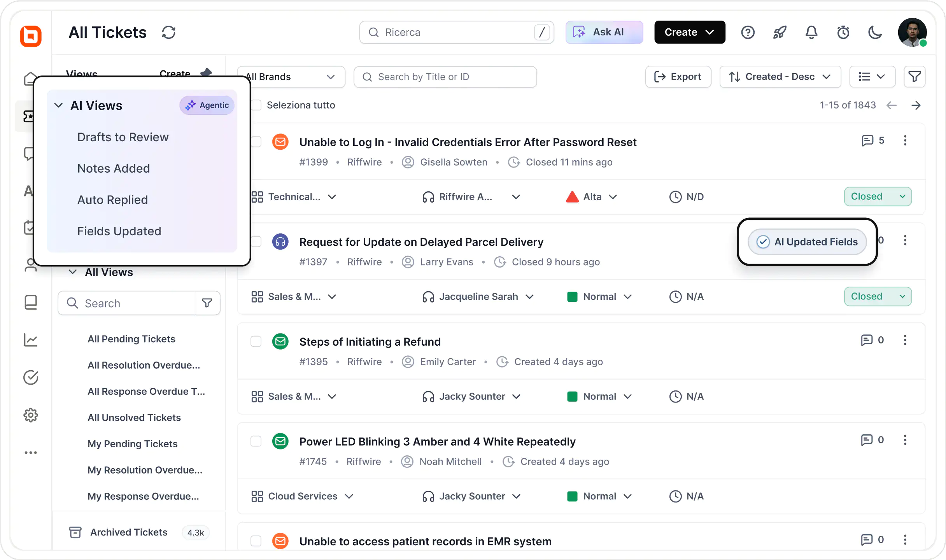
Task: Collapse the AI Views section
Action: (58, 105)
